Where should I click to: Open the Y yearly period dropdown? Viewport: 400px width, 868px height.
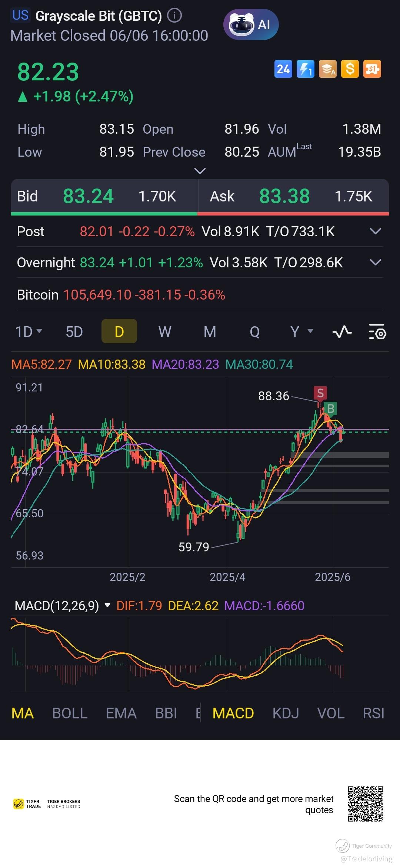coord(301,332)
